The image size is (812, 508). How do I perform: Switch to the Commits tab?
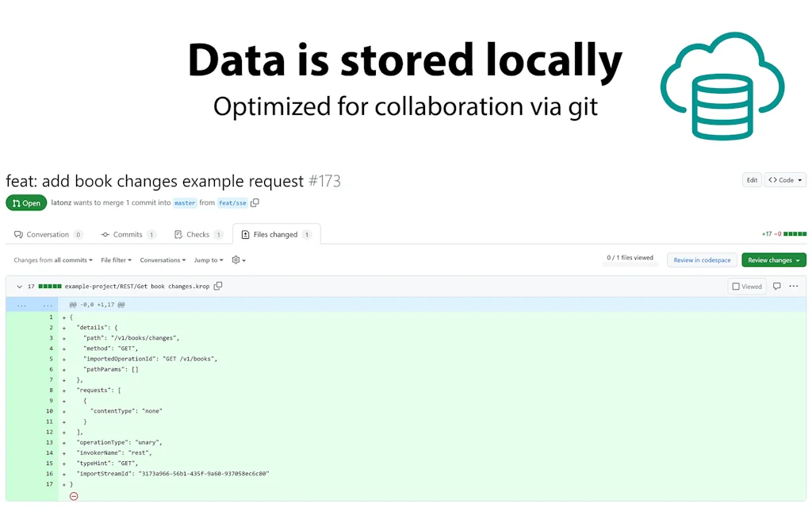pos(128,234)
